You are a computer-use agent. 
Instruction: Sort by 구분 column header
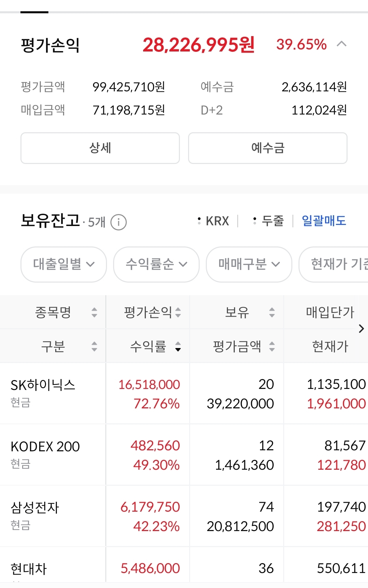click(53, 346)
